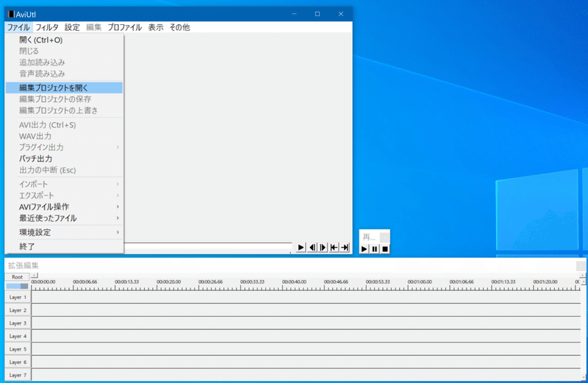Expand the AVIファイル操作 submenu
Screen dimensions: 588x383
[x=64, y=207]
